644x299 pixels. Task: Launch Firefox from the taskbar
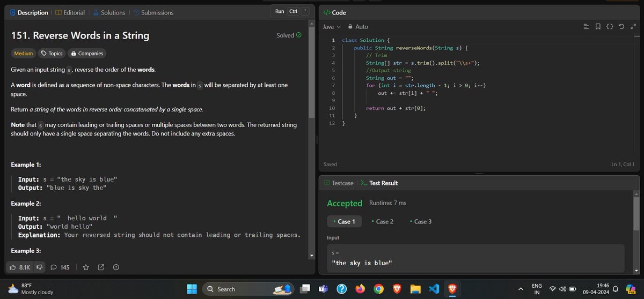pyautogui.click(x=360, y=289)
